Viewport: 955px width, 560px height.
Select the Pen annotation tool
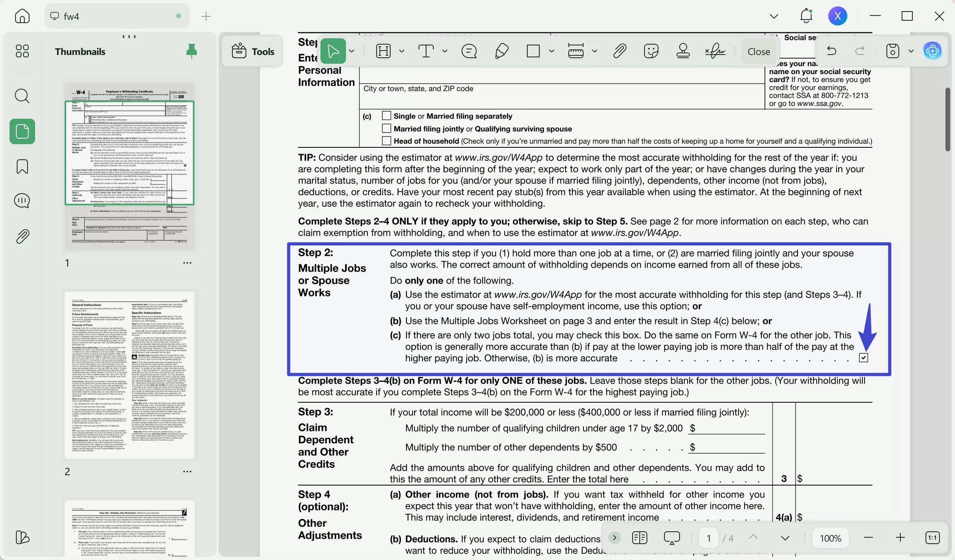[x=502, y=51]
